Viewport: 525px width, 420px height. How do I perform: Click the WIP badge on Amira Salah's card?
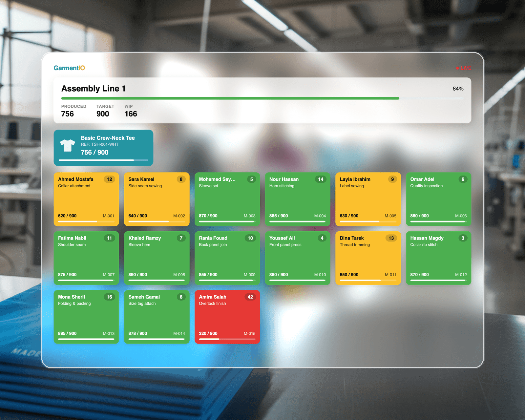(x=250, y=297)
